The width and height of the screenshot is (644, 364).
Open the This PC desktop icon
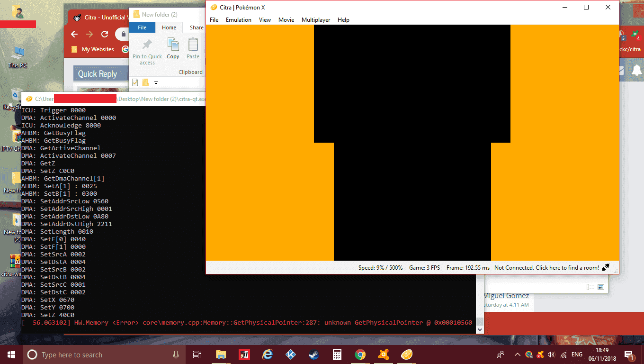[18, 57]
